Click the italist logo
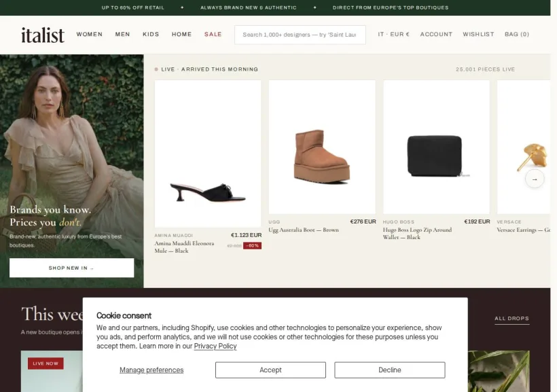 coord(43,35)
